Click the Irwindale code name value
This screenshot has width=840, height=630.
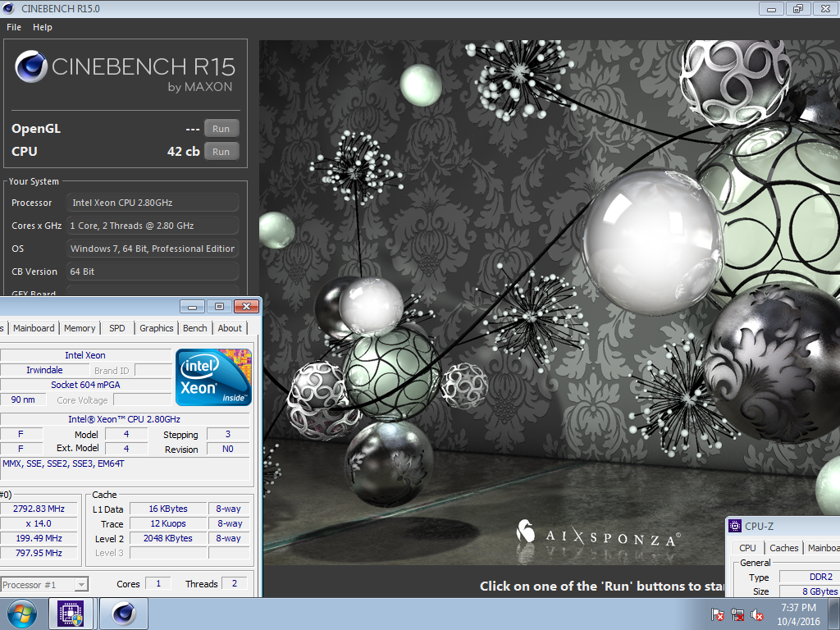pyautogui.click(x=44, y=370)
